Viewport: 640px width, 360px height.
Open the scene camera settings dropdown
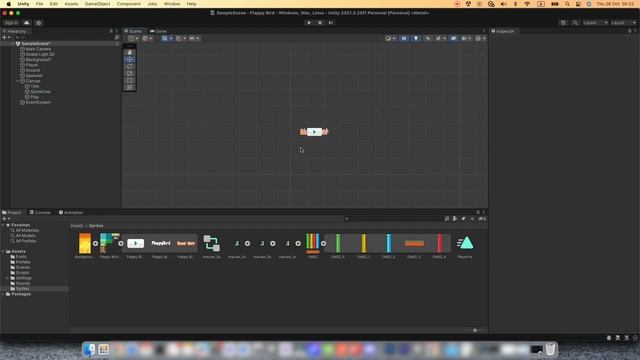(x=466, y=38)
